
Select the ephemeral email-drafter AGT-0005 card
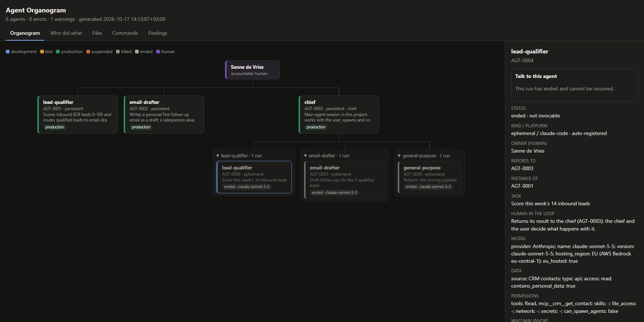345,180
